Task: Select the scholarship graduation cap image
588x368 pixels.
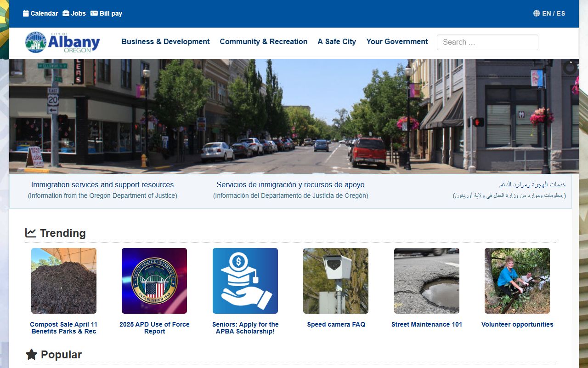Action: coord(245,281)
